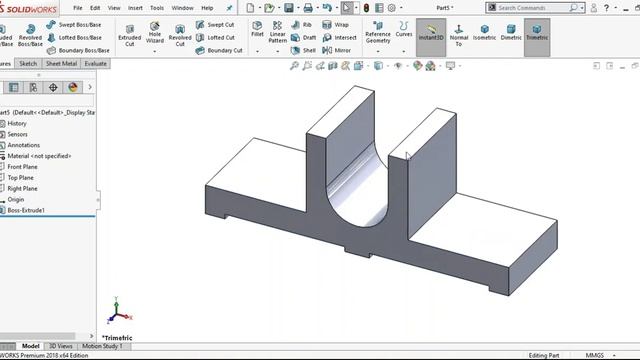
Task: Open Reference Geometry options
Action: [378, 33]
